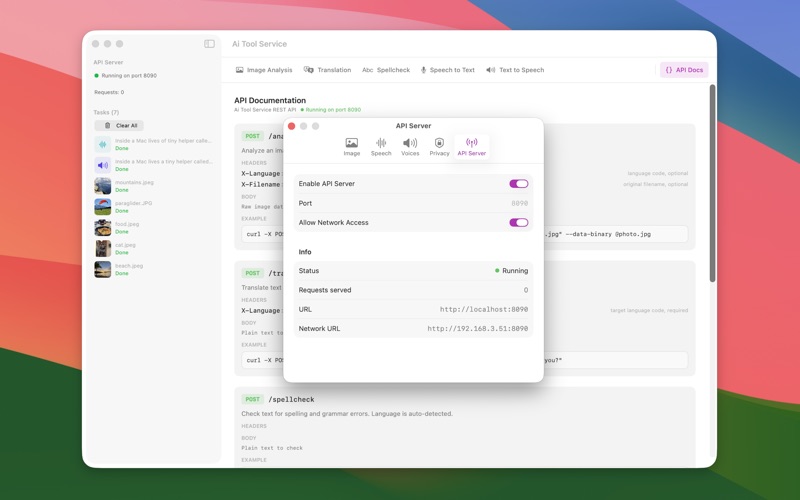Click the API Docs button
The height and width of the screenshot is (500, 800).
[x=684, y=70]
